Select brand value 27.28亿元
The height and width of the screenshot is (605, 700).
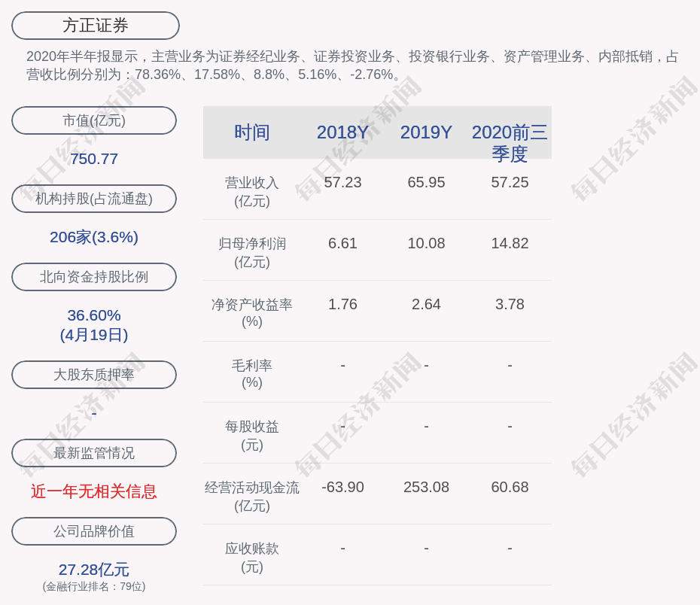coord(94,570)
